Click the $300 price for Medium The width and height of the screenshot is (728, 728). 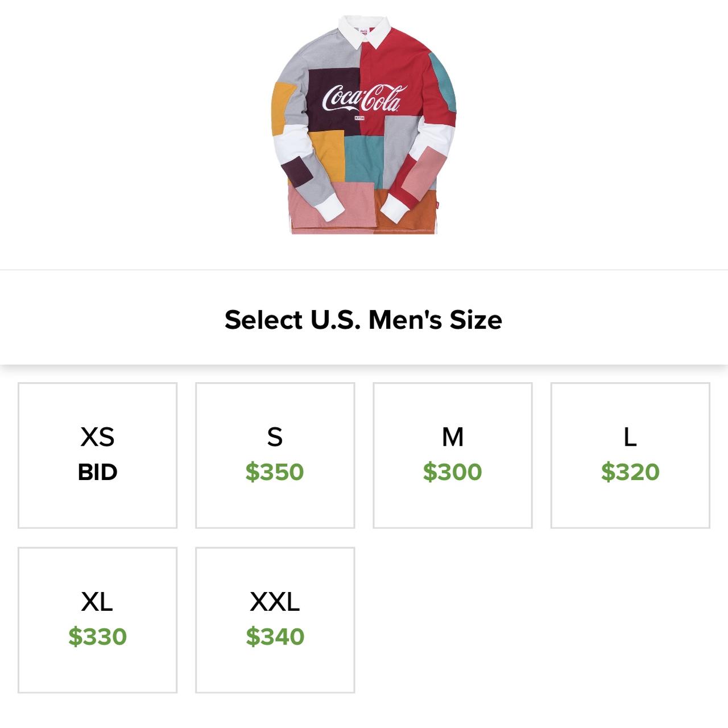coord(453,472)
